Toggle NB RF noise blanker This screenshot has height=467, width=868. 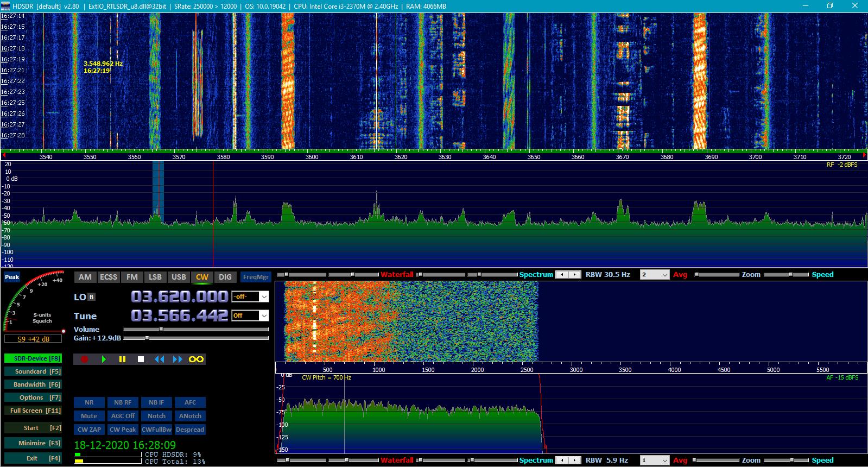[x=123, y=402]
